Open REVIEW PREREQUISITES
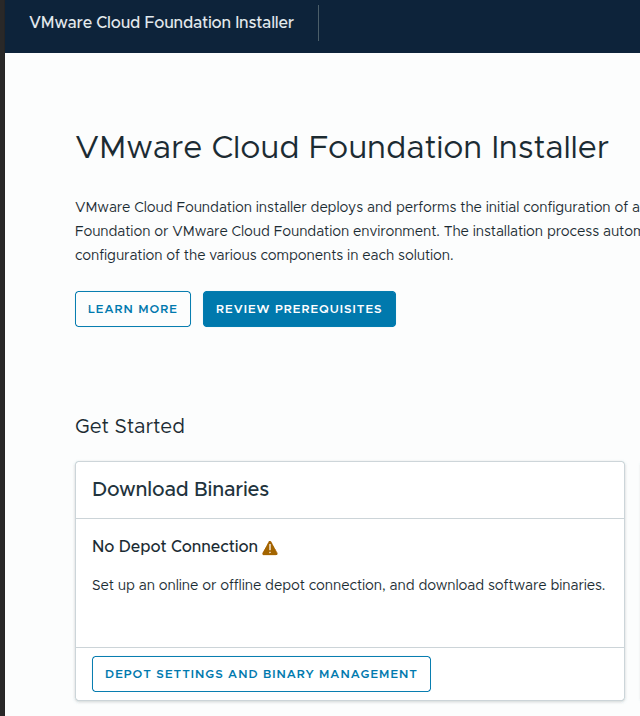 coord(299,309)
